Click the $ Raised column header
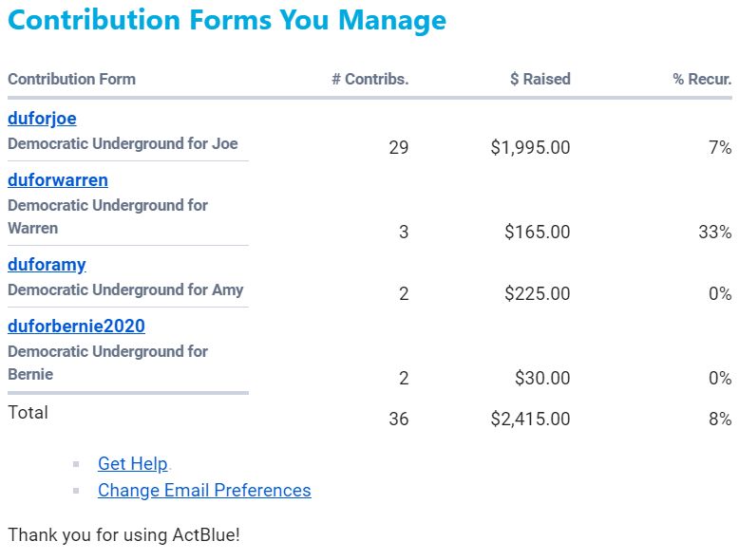The width and height of the screenshot is (739, 560). pyautogui.click(x=540, y=79)
